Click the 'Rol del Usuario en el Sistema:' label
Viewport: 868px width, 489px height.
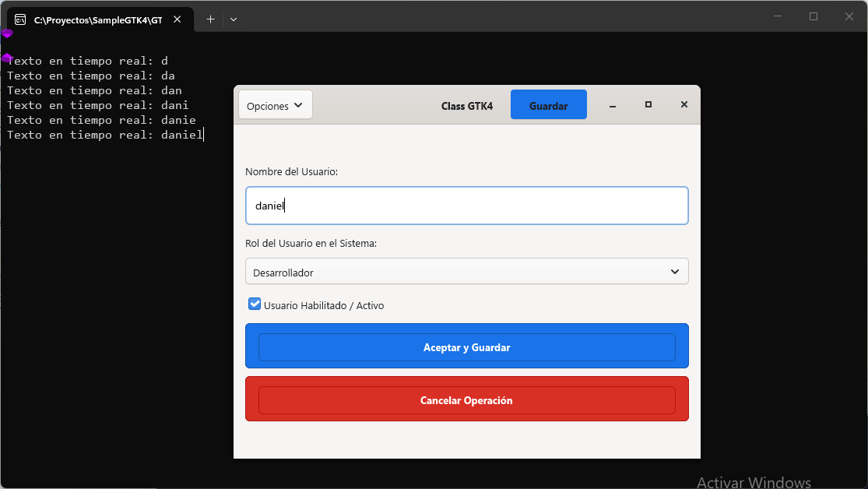pyautogui.click(x=311, y=243)
